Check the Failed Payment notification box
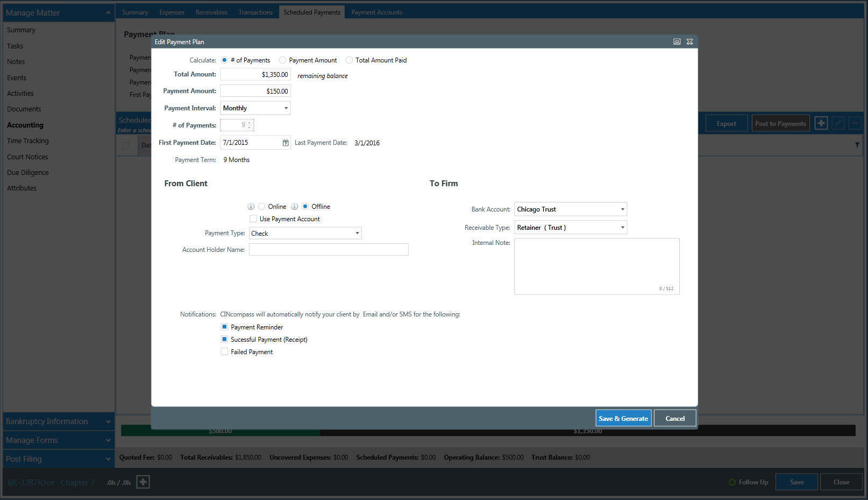Viewport: 868px width, 500px height. 224,352
